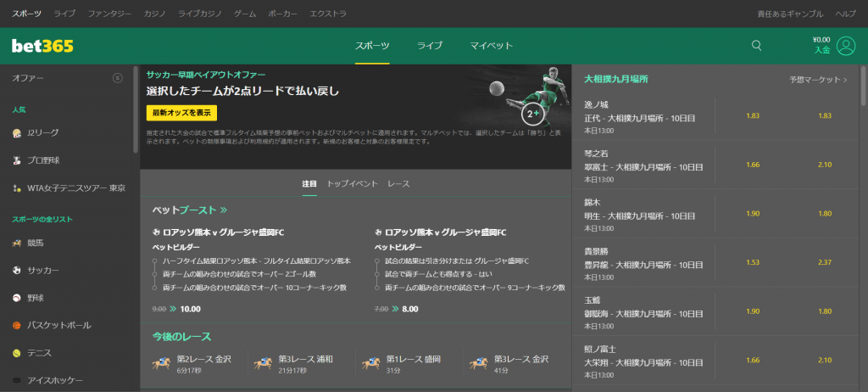This screenshot has height=392, width=868.
Task: Select the 8.00 boosted odds
Action: [410, 309]
